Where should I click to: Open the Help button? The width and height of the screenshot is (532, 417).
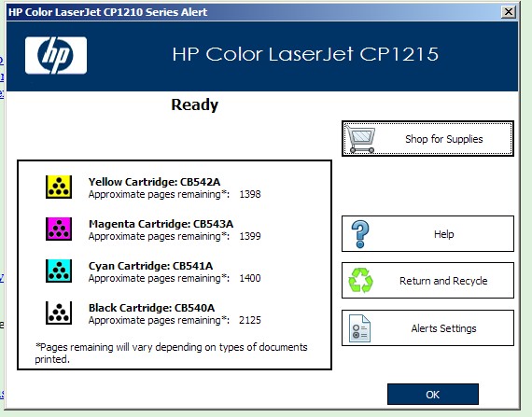click(427, 233)
